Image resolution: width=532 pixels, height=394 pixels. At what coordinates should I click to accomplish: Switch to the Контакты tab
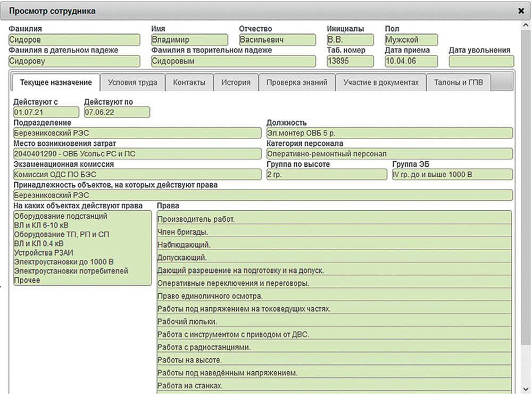[x=189, y=83]
